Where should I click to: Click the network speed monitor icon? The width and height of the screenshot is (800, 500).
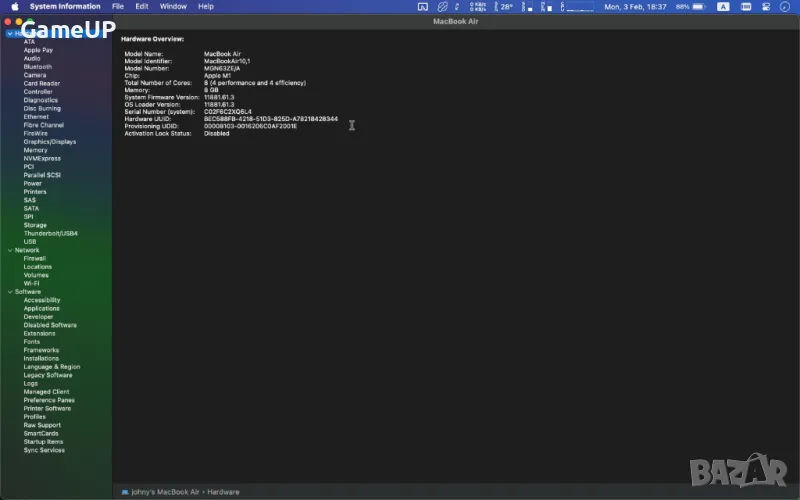coord(474,6)
